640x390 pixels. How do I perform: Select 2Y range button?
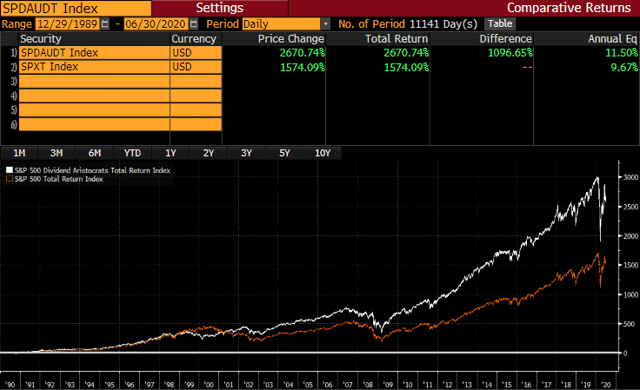209,153
